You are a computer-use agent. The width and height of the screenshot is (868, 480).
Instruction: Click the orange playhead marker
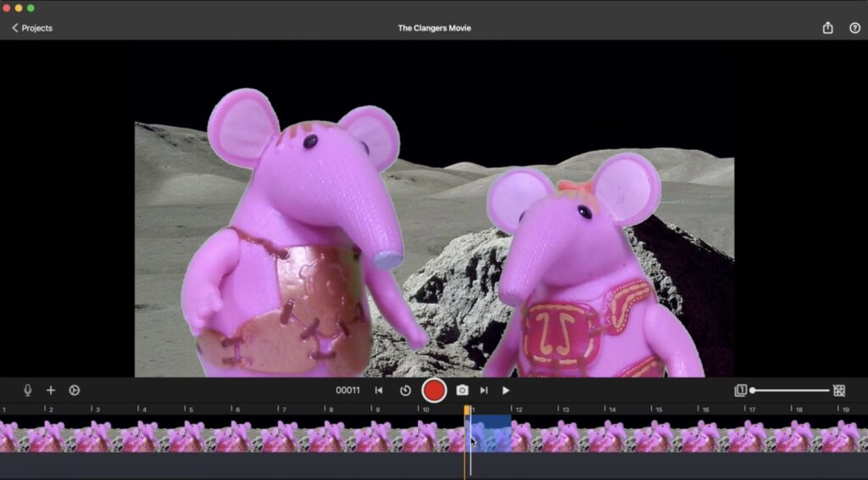(x=467, y=410)
